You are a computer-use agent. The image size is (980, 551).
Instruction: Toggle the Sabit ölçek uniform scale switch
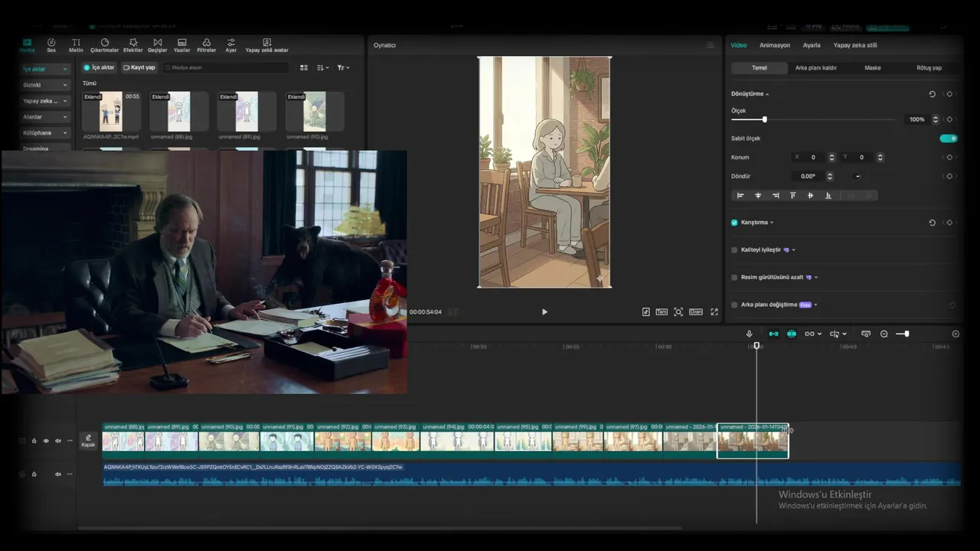click(949, 139)
